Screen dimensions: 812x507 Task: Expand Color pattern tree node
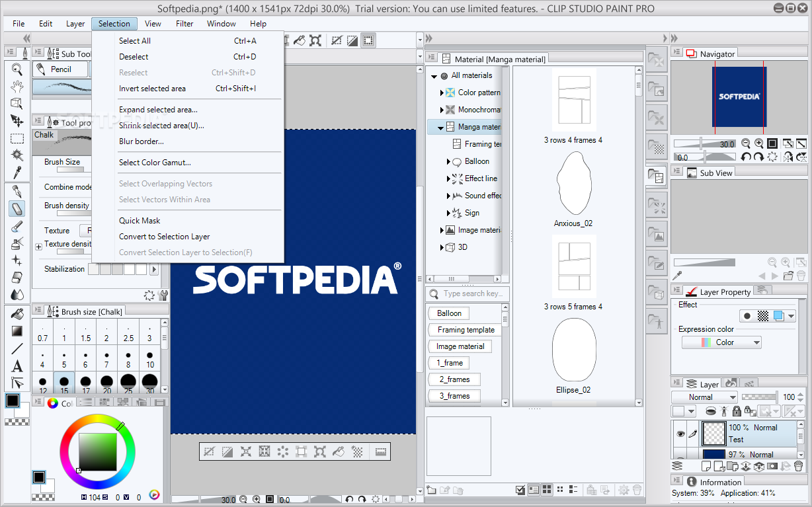pos(442,93)
